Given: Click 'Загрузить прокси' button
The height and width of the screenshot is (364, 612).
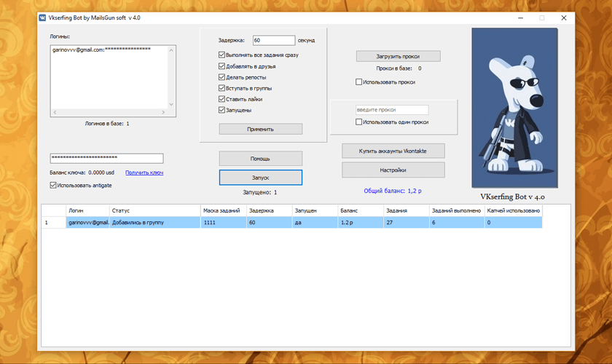Looking at the screenshot, I should 398,56.
